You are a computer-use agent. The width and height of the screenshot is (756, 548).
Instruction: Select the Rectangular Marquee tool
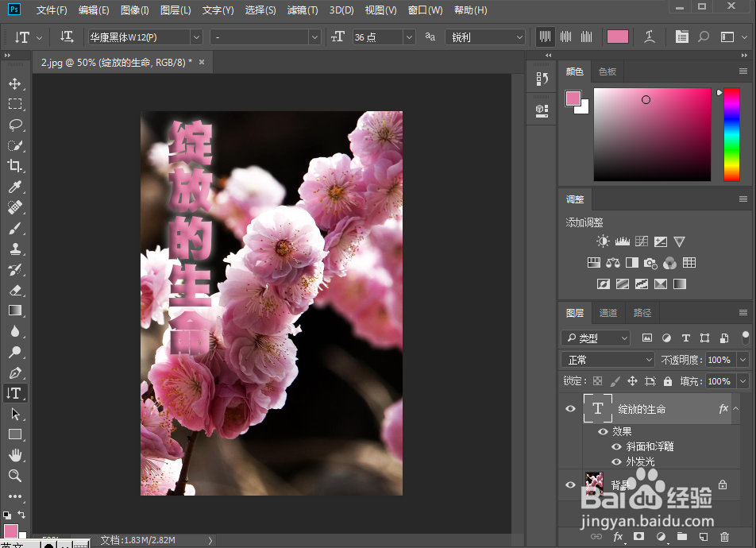click(15, 104)
